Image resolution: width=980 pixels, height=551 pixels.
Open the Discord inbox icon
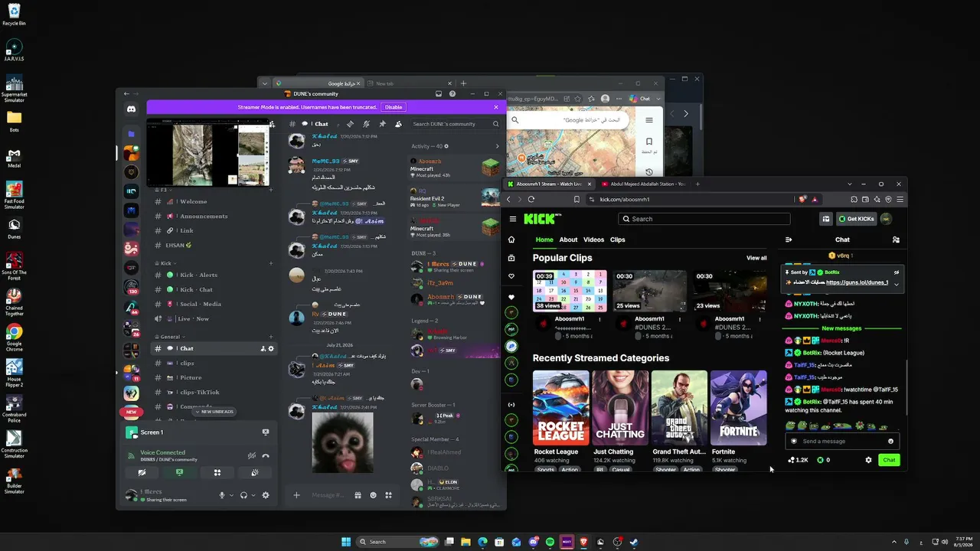point(439,94)
